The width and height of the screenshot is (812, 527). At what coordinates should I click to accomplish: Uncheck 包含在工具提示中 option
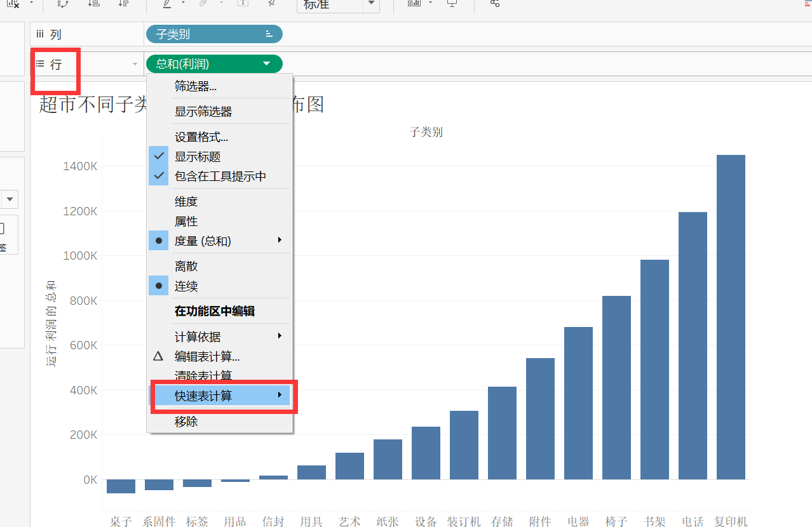pyautogui.click(x=220, y=176)
